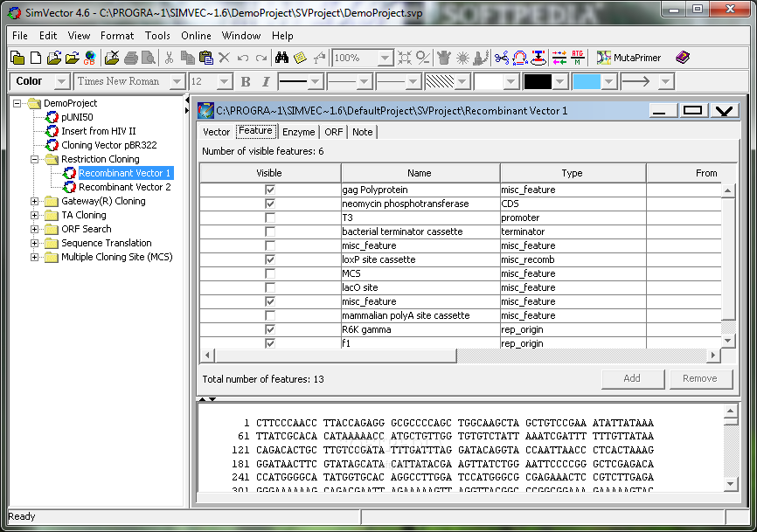Open the Tools menu
The height and width of the screenshot is (532, 757).
coord(157,36)
